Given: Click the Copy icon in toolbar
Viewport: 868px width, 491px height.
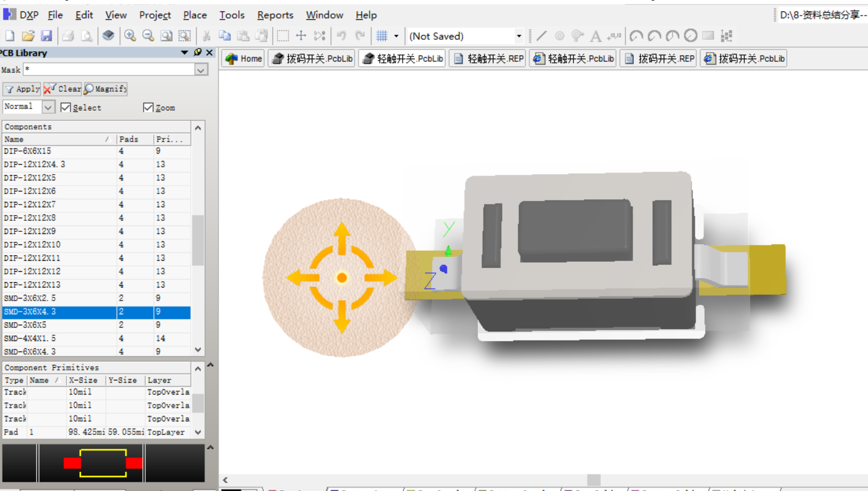Looking at the screenshot, I should coord(225,36).
